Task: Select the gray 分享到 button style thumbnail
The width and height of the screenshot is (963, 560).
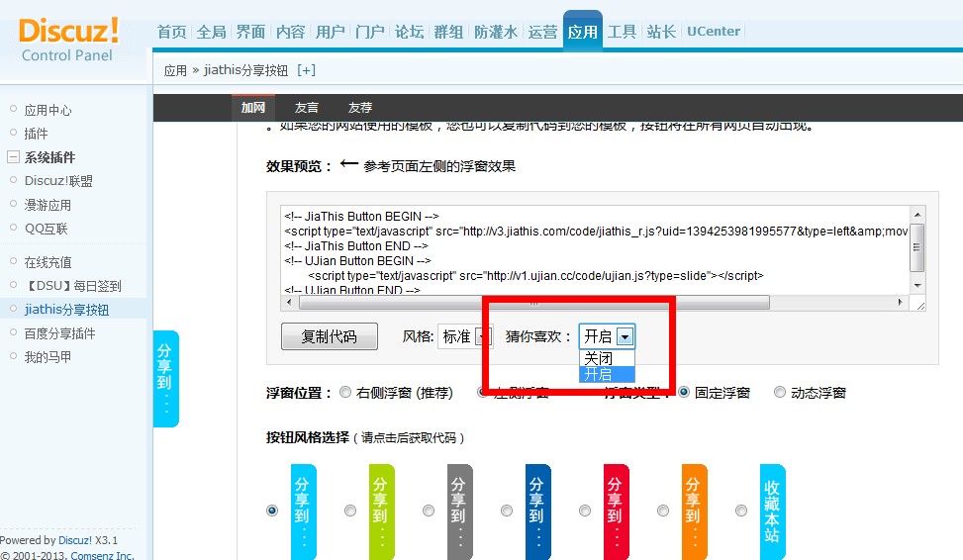Action: tap(459, 511)
